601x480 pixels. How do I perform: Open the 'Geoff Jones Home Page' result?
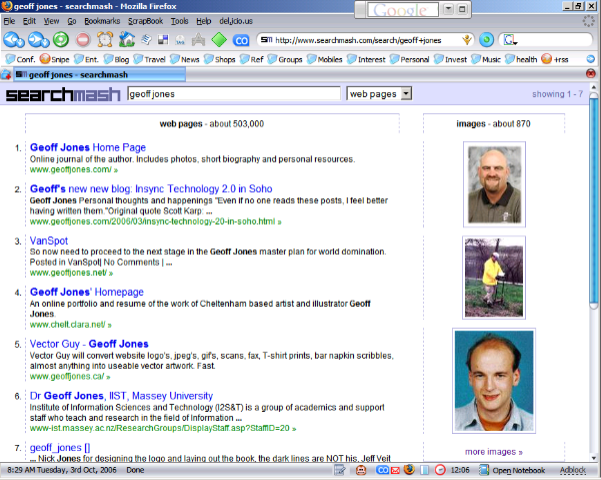coord(88,147)
